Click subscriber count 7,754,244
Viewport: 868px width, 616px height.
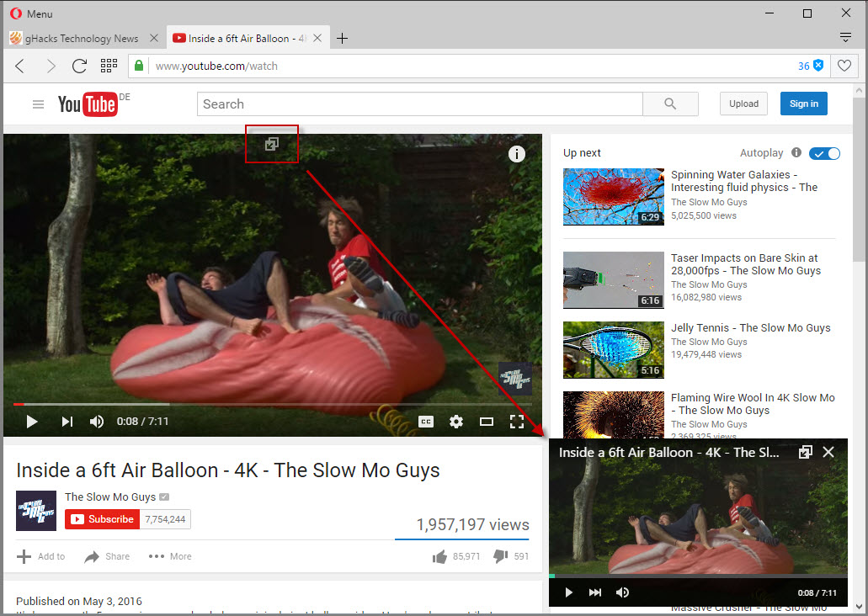[165, 519]
